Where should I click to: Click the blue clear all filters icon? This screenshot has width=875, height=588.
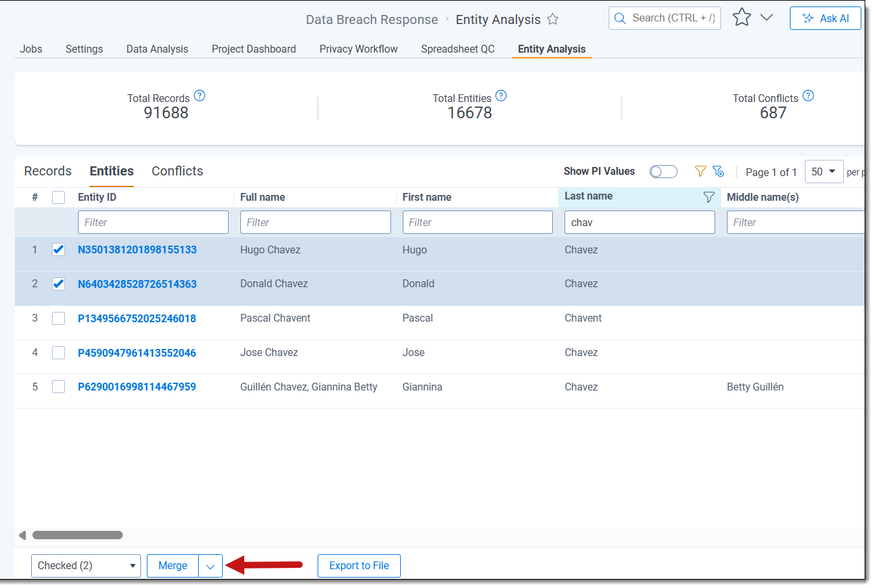[718, 172]
